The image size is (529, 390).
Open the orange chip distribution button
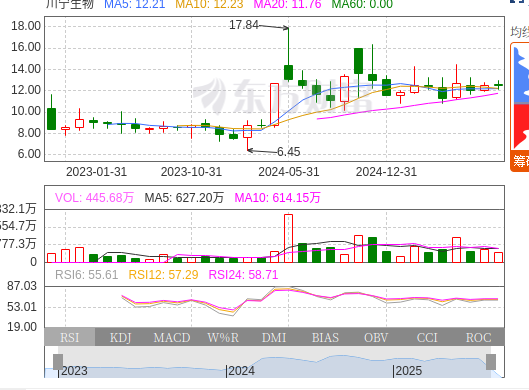[520, 161]
